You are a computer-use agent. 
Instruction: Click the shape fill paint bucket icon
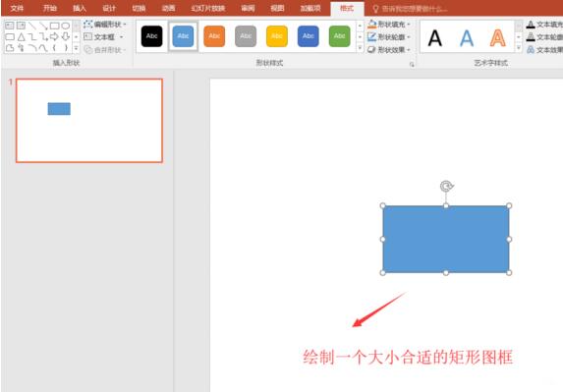coord(371,24)
